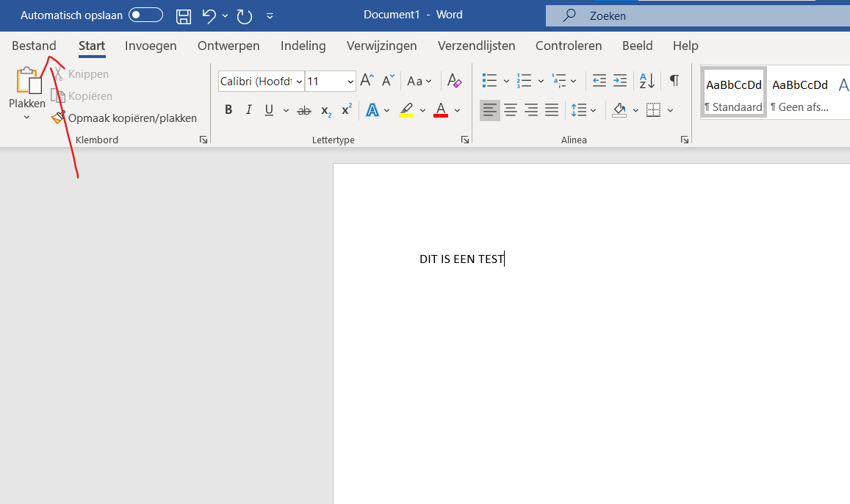Increase font size with larger A icon
This screenshot has height=504, width=850.
pyautogui.click(x=367, y=80)
